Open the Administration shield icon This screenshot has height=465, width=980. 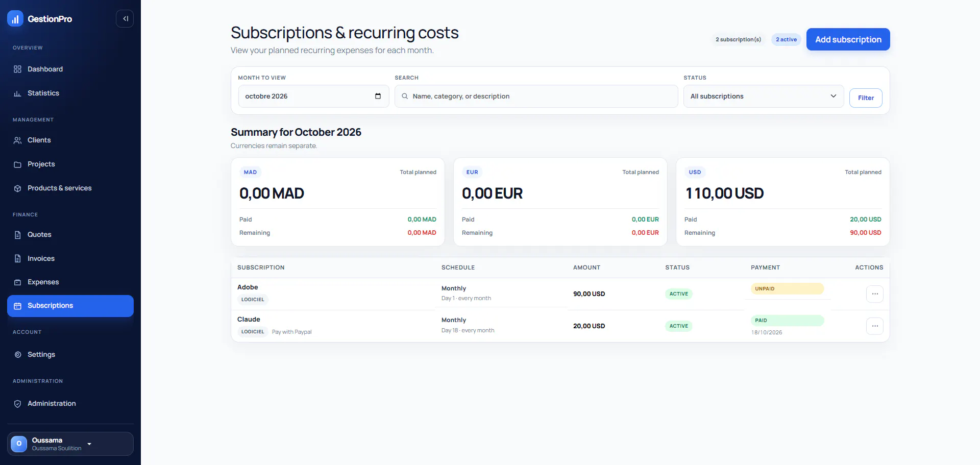(17, 404)
